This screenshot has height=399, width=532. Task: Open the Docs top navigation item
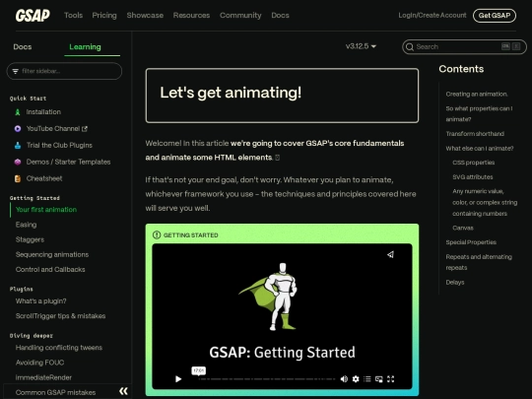tap(280, 15)
